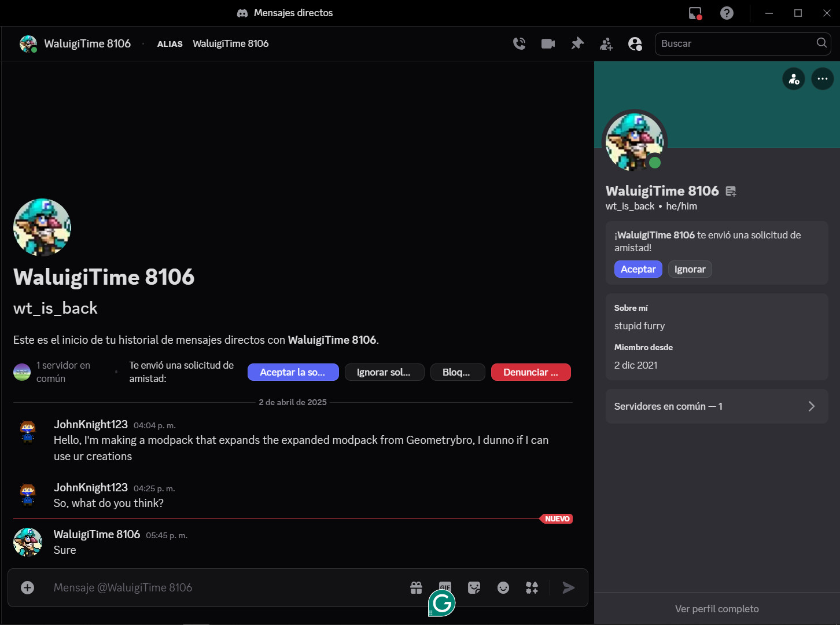Open the gift Nitro icon

coord(416,588)
